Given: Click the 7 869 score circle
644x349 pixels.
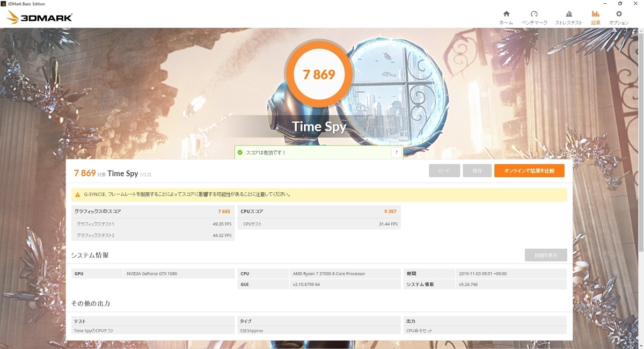Looking at the screenshot, I should pyautogui.click(x=319, y=75).
